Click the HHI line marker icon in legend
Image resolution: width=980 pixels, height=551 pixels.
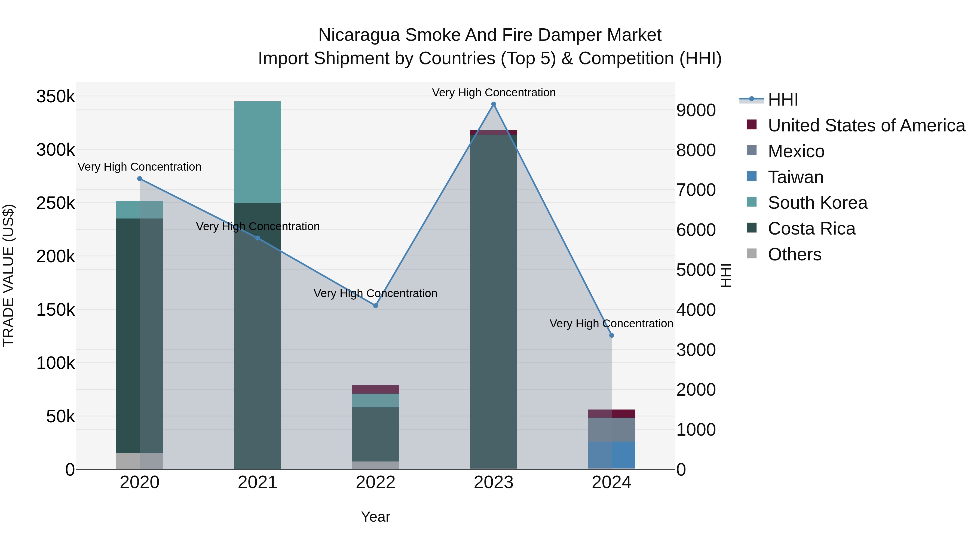click(x=751, y=99)
